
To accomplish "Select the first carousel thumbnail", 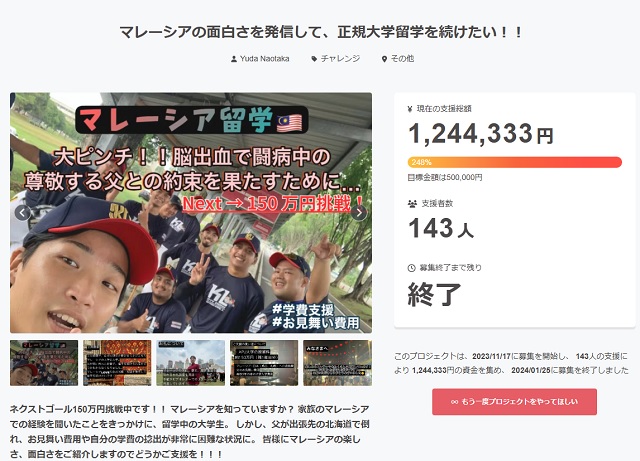I will click(44, 363).
